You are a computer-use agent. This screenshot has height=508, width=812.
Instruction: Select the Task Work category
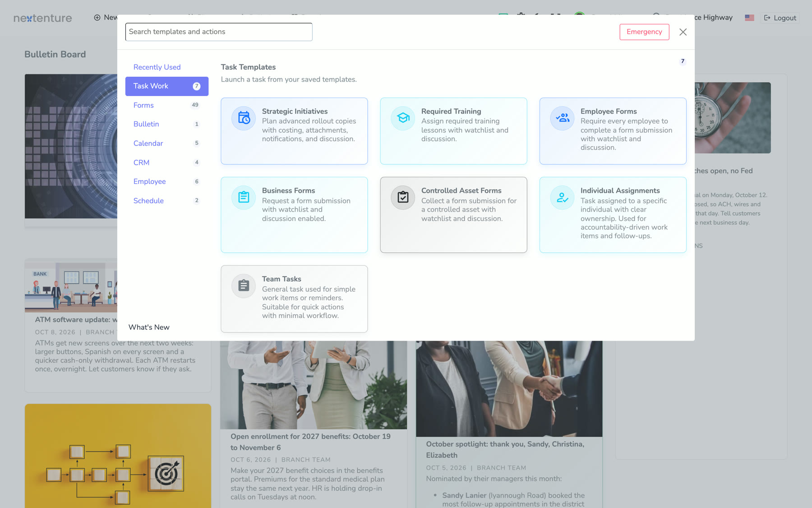167,86
